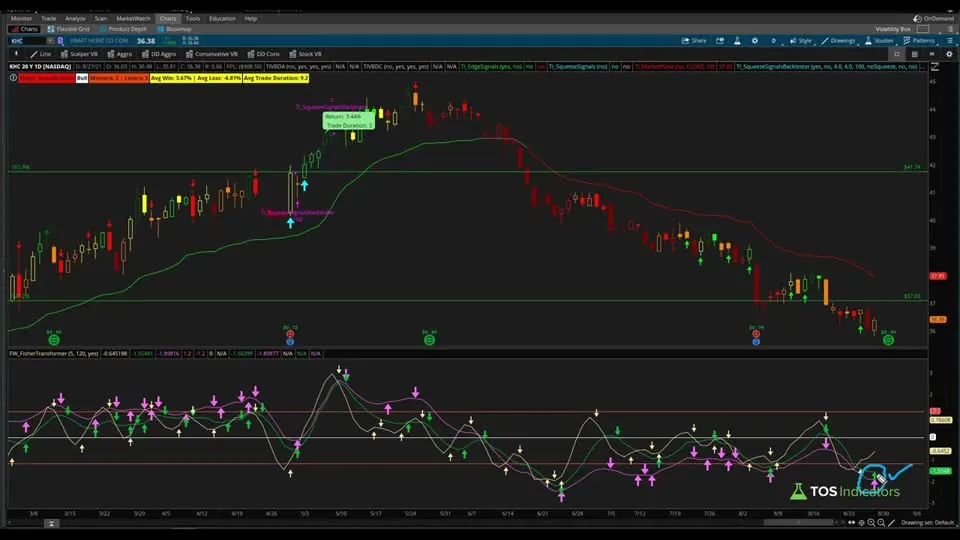Image resolution: width=960 pixels, height=540 pixels.
Task: Click the price axis scale icon
Action: tap(935, 67)
